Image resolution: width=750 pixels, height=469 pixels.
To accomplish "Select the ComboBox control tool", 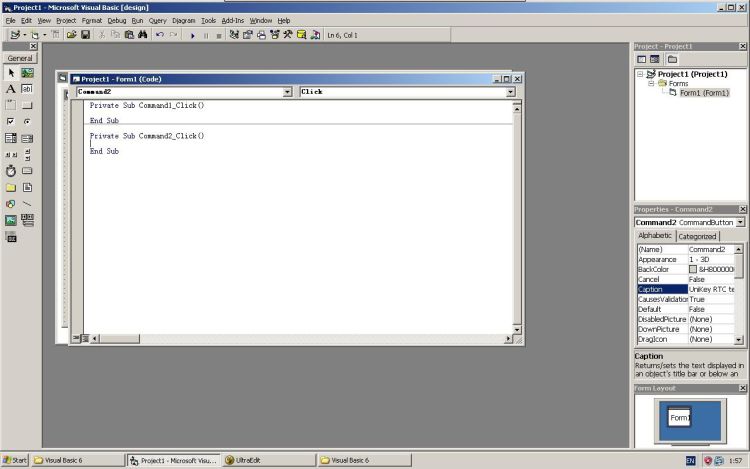I will [x=11, y=138].
